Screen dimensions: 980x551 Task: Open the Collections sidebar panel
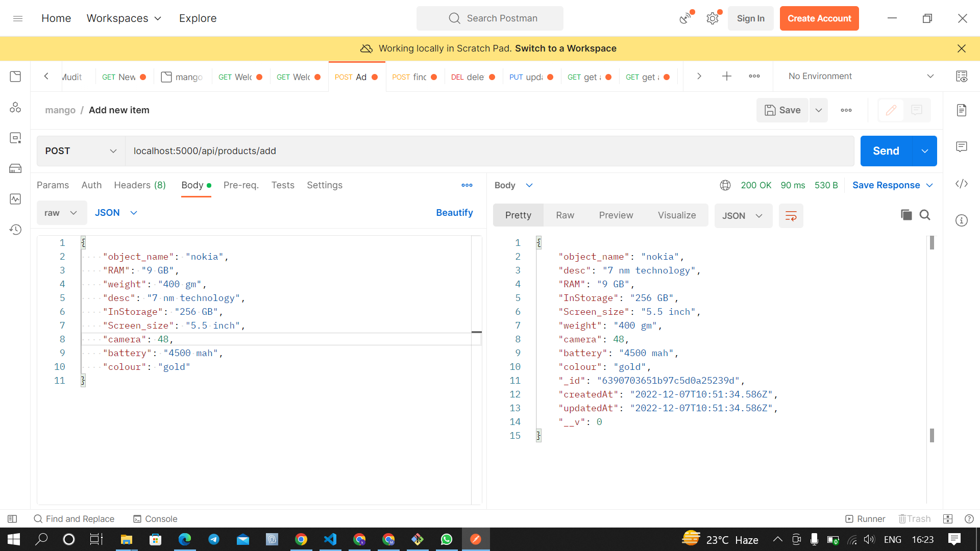pyautogui.click(x=15, y=76)
